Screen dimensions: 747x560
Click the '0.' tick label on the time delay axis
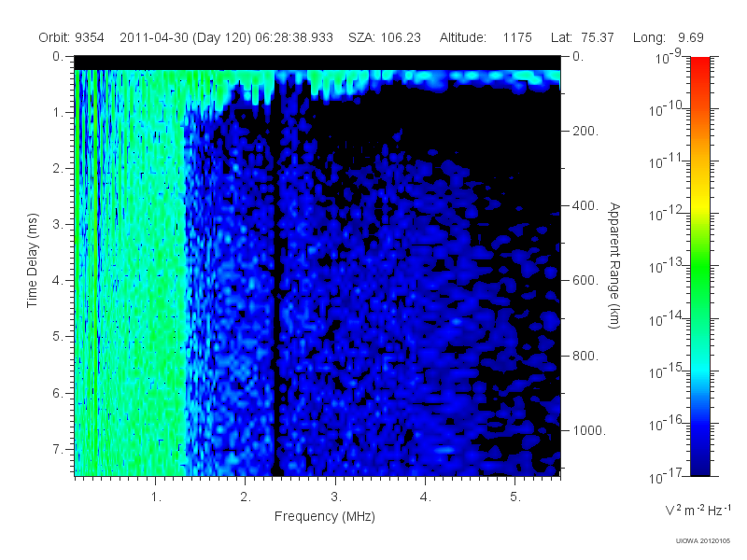click(x=58, y=57)
